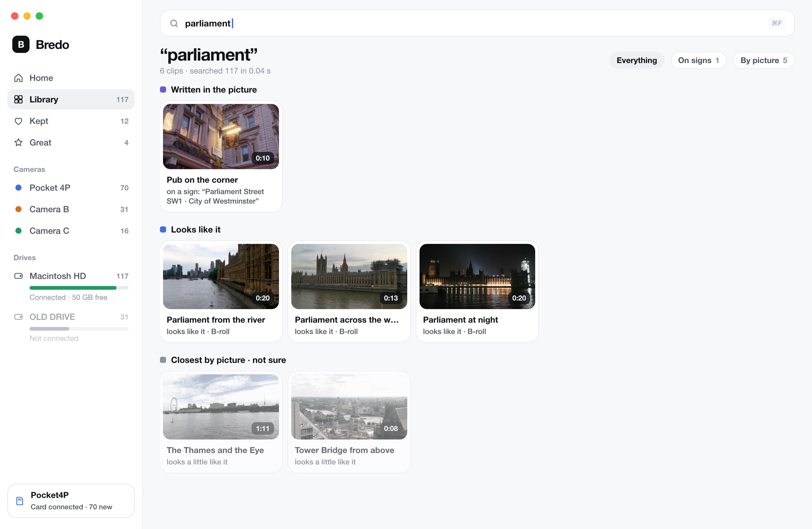Click the Great star icon
The height and width of the screenshot is (529, 812).
(18, 143)
